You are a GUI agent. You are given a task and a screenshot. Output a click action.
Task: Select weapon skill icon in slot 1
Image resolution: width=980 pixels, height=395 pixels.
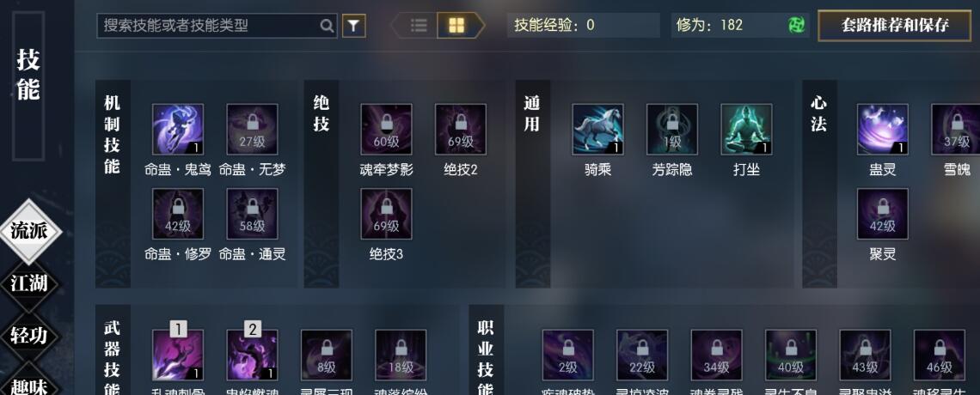177,355
